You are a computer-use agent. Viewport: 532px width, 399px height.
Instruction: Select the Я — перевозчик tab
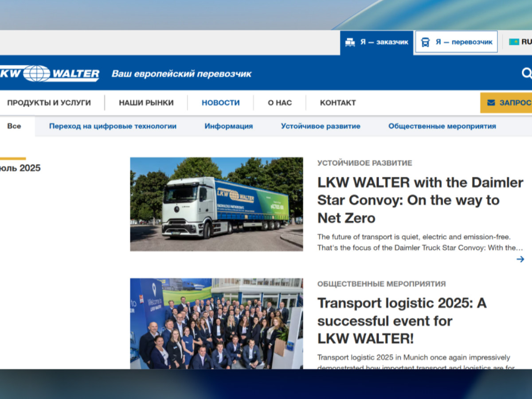click(456, 42)
